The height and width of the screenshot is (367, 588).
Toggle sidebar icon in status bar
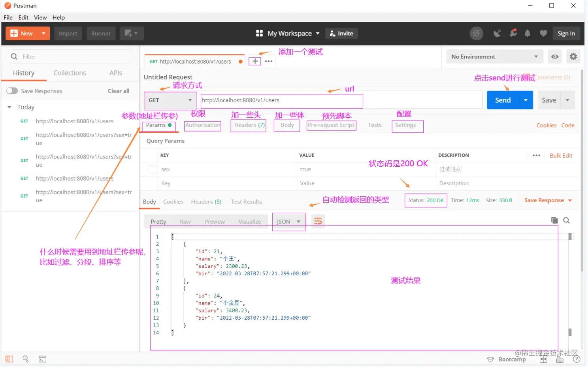tap(9, 359)
